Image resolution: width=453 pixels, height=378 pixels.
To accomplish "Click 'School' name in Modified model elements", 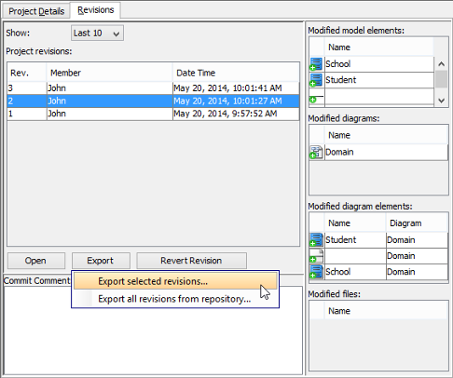I will [x=338, y=64].
